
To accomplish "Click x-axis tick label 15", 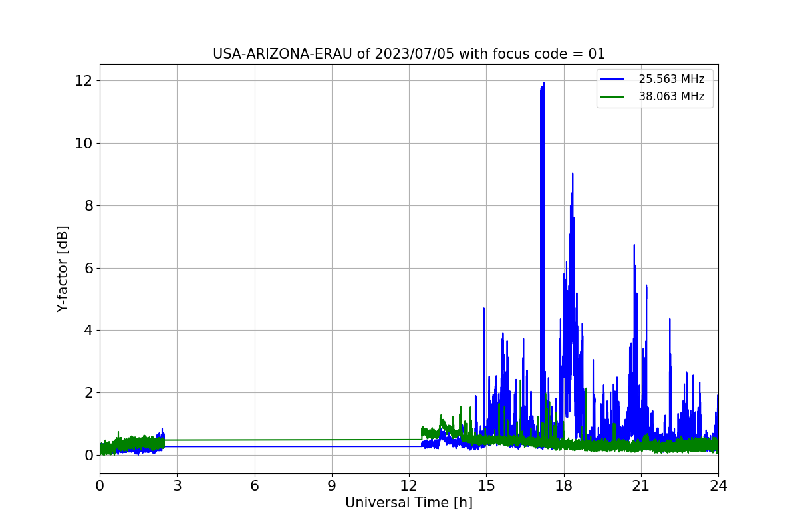I will [x=486, y=486].
